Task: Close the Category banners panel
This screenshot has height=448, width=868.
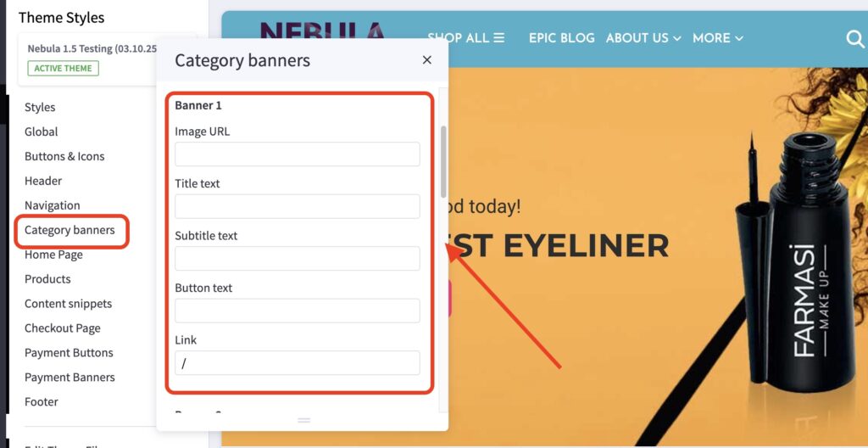Action: coord(427,60)
